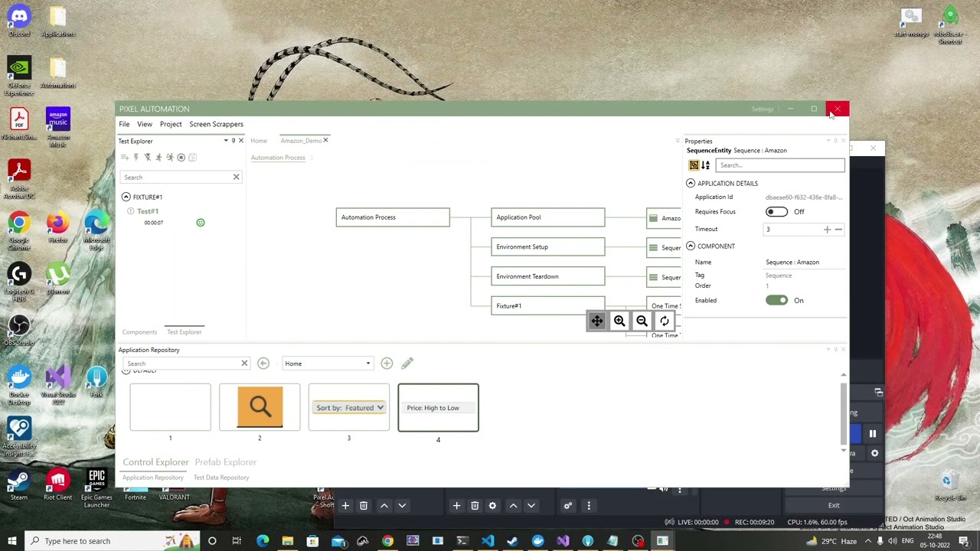Image resolution: width=980 pixels, height=551 pixels.
Task: Zoom in on the automation flow canvas
Action: point(619,321)
